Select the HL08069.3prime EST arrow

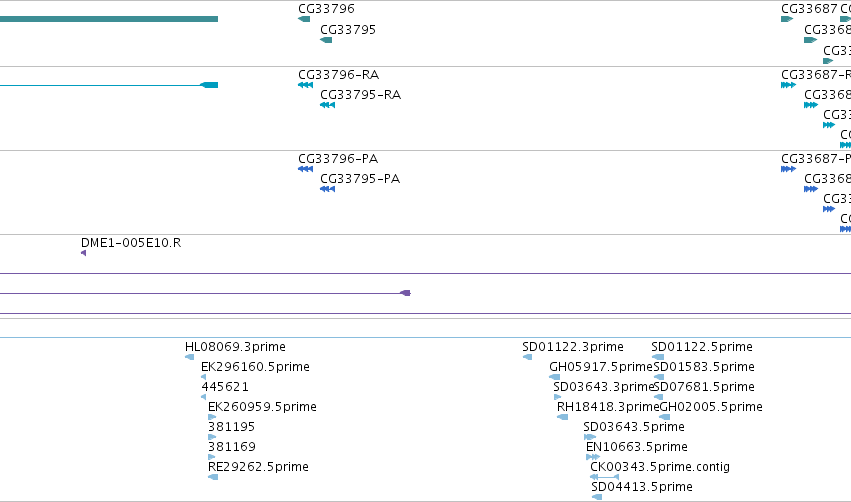(189, 357)
